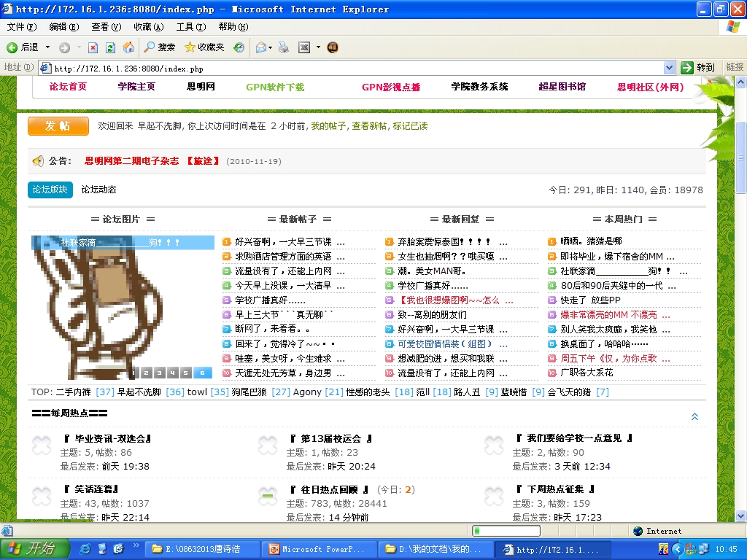This screenshot has width=747, height=560.
Task: Open the 帮助 (Help) menu
Action: [x=233, y=27]
